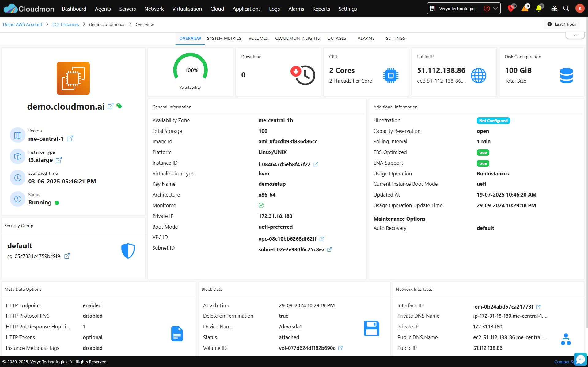Open the Last 1 hour time range selector
Image resolution: width=588 pixels, height=367 pixels.
pyautogui.click(x=562, y=24)
